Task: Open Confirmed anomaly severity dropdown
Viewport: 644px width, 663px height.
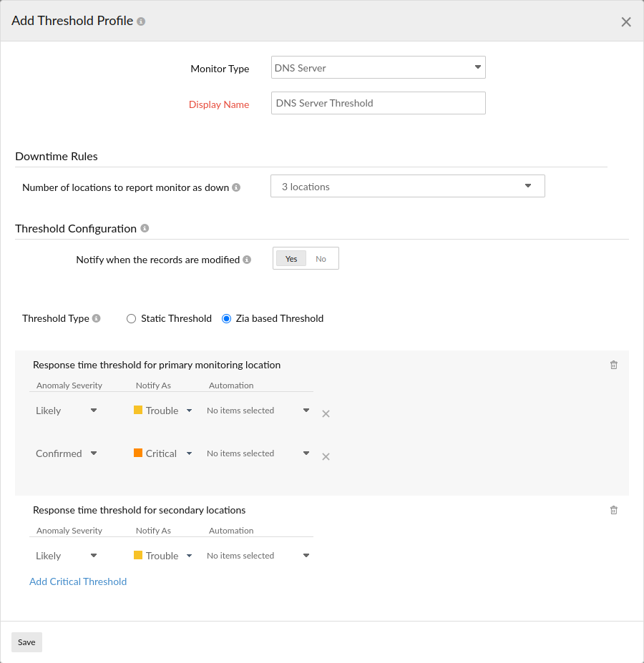Action: (67, 453)
